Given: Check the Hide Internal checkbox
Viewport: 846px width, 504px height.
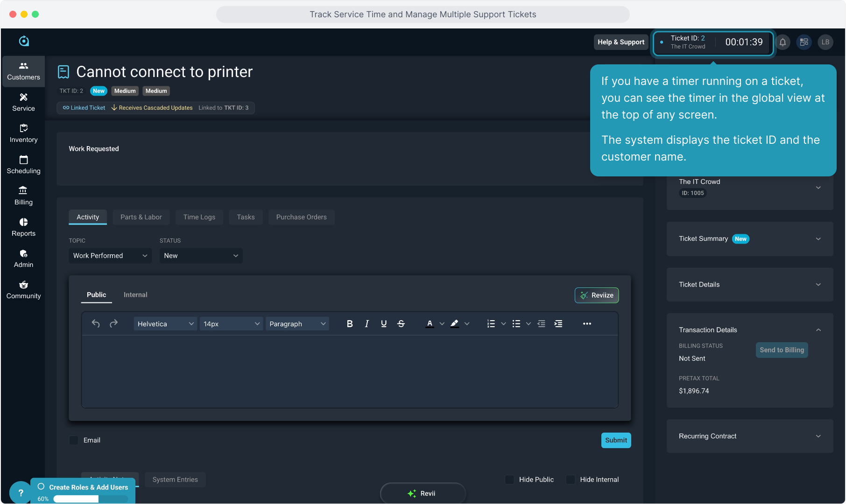Looking at the screenshot, I should 571,480.
